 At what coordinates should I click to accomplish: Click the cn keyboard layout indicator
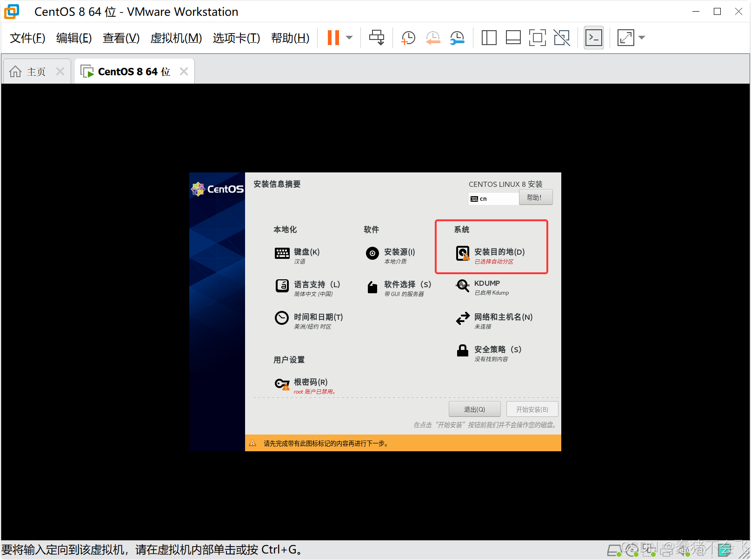[493, 198]
